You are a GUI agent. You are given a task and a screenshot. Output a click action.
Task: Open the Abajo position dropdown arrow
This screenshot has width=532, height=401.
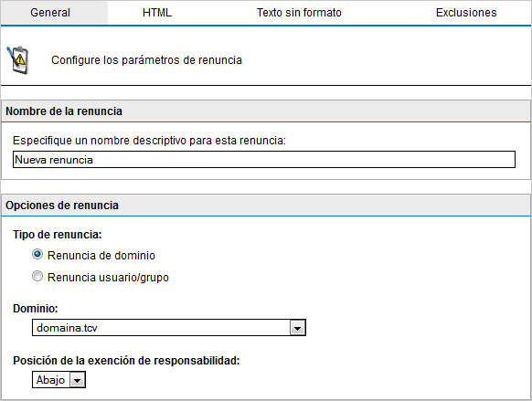pos(78,380)
